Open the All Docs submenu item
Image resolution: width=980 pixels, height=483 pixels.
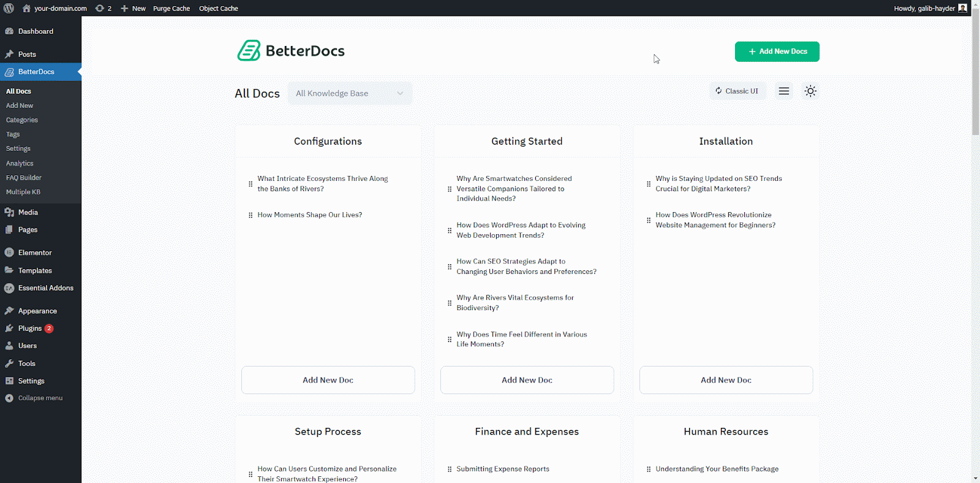pos(18,91)
